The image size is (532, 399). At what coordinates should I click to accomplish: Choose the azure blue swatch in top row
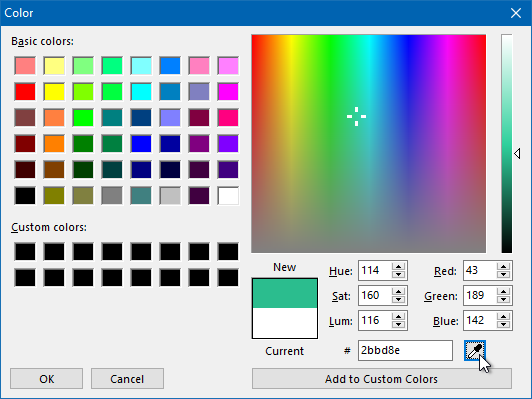[x=170, y=65]
